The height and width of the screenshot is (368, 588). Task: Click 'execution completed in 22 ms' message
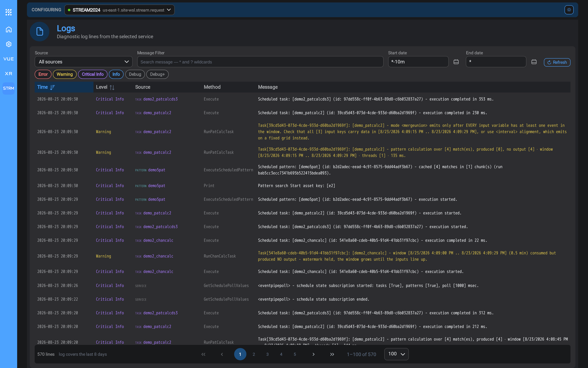coord(372,240)
